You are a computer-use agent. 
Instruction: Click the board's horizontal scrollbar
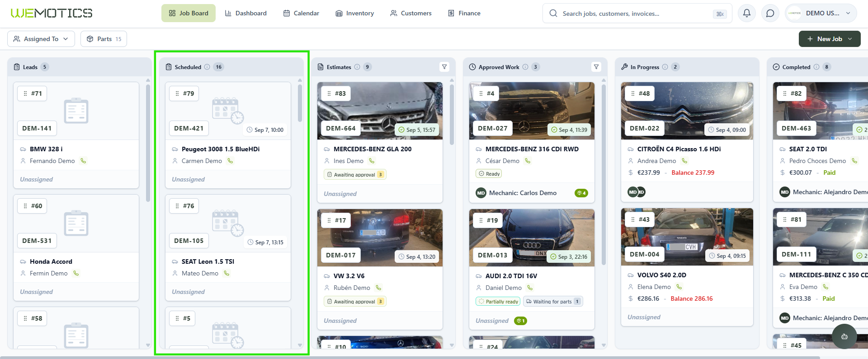pyautogui.click(x=410, y=357)
